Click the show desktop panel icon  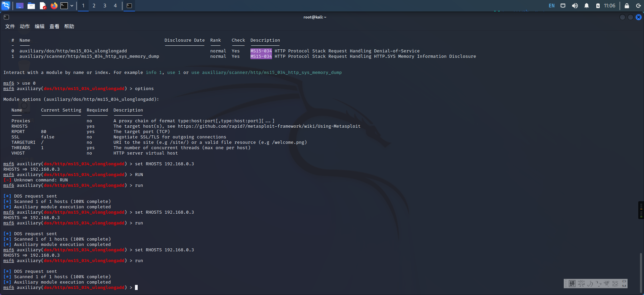click(20, 6)
